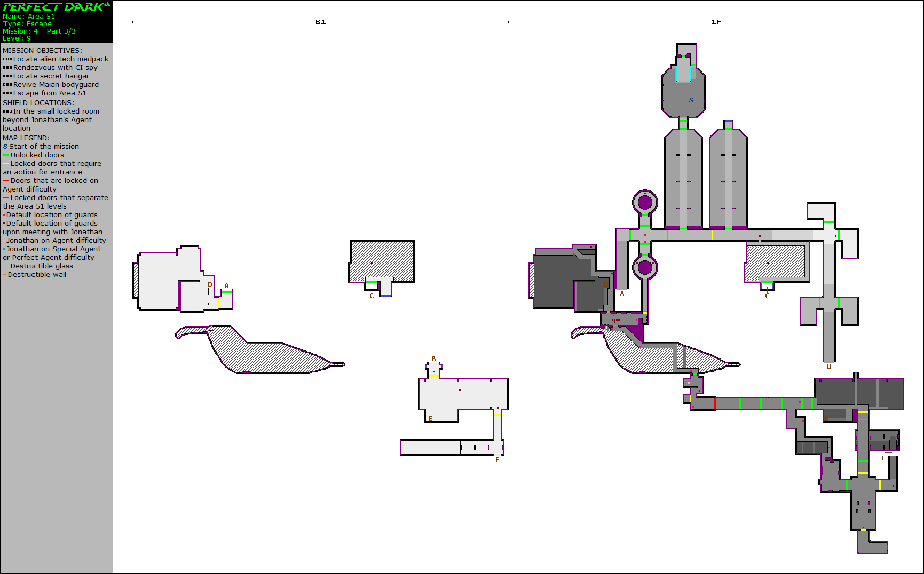The image size is (924, 574).
Task: Click the 1F floor label
Action: 716,22
